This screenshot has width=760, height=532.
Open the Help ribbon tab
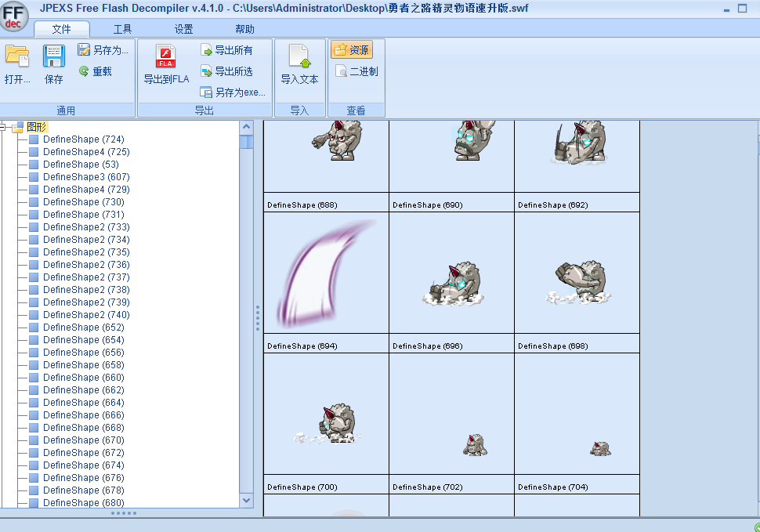pos(244,29)
